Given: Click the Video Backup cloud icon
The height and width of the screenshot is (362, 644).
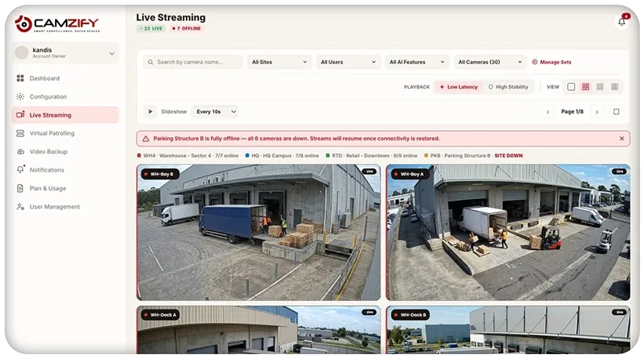Looking at the screenshot, I should (x=20, y=151).
